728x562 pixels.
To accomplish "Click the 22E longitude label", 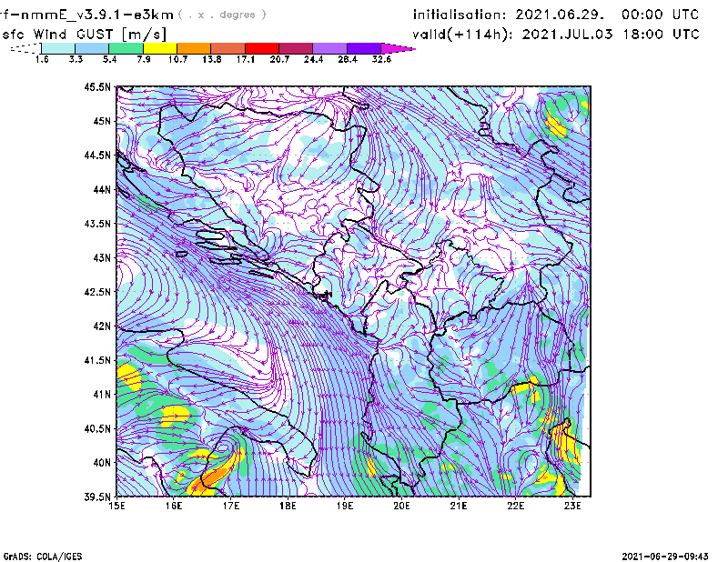I will [516, 506].
